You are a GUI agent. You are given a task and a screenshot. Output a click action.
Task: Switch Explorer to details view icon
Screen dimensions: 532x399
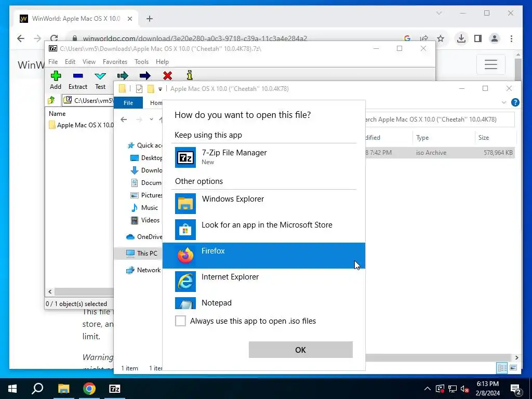[502, 368]
